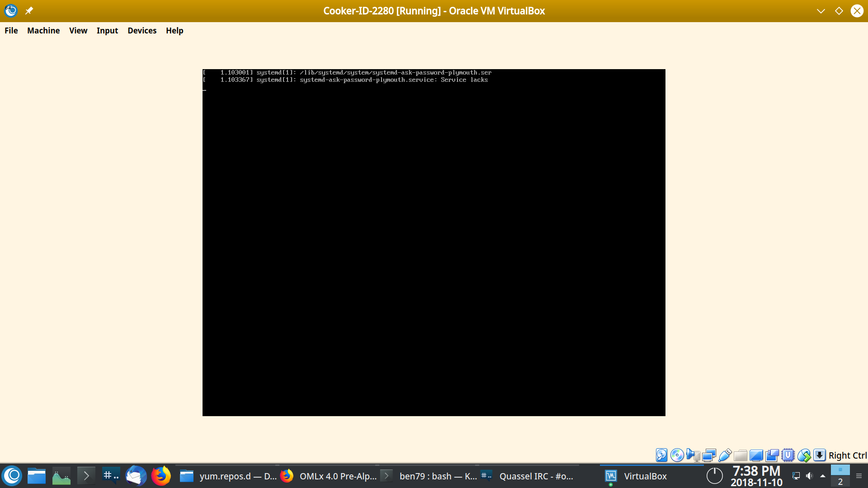Maximize the VirtualBox window
Viewport: 868px width, 488px height.
[x=839, y=11]
